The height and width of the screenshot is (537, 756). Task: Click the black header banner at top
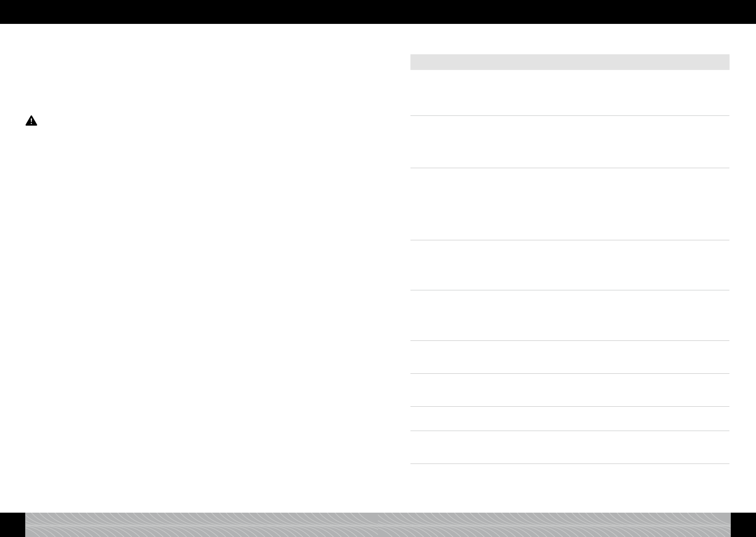coord(378,12)
